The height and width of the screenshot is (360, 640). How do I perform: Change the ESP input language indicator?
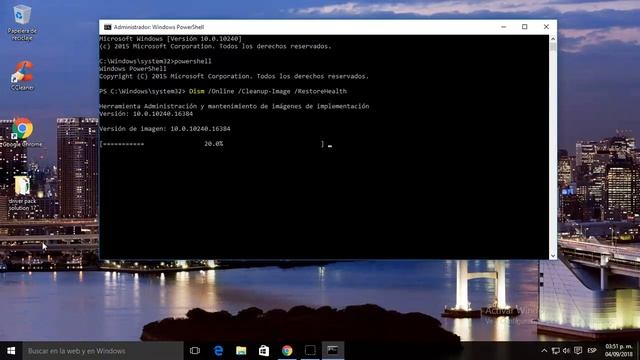[x=592, y=351]
